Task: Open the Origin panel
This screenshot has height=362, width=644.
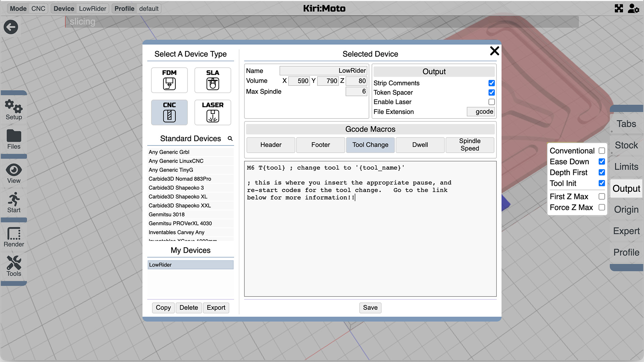Action: (626, 209)
